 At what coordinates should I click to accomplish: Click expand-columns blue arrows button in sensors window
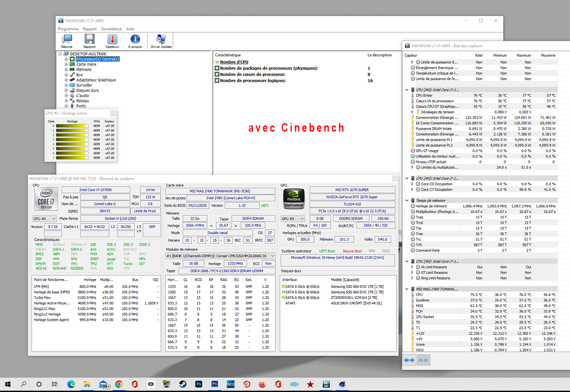(409, 361)
